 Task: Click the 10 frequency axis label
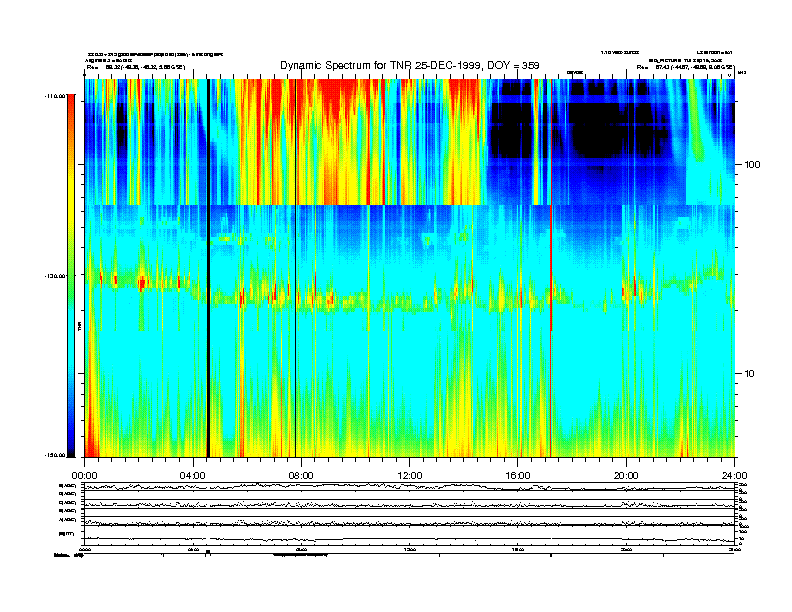750,374
